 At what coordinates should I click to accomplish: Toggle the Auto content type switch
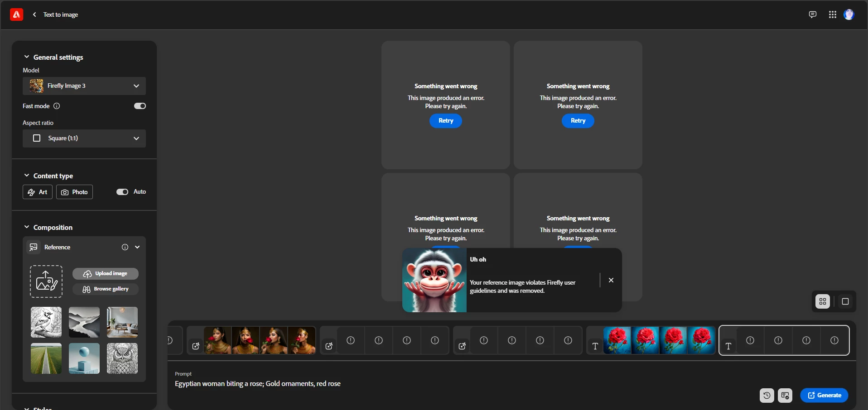pos(122,192)
